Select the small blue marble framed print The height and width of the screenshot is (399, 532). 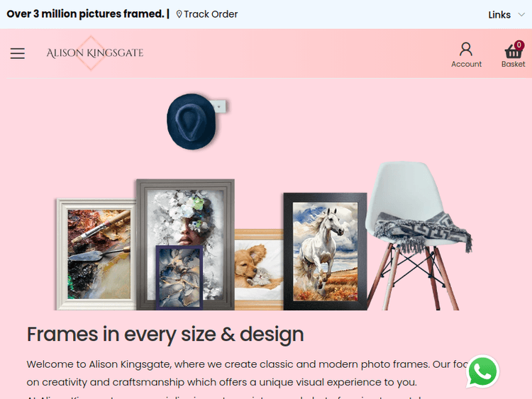179,277
